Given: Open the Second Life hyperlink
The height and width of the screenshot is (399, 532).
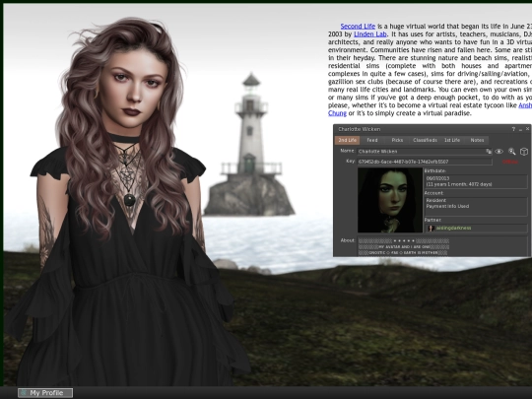Looking at the screenshot, I should click(x=358, y=27).
